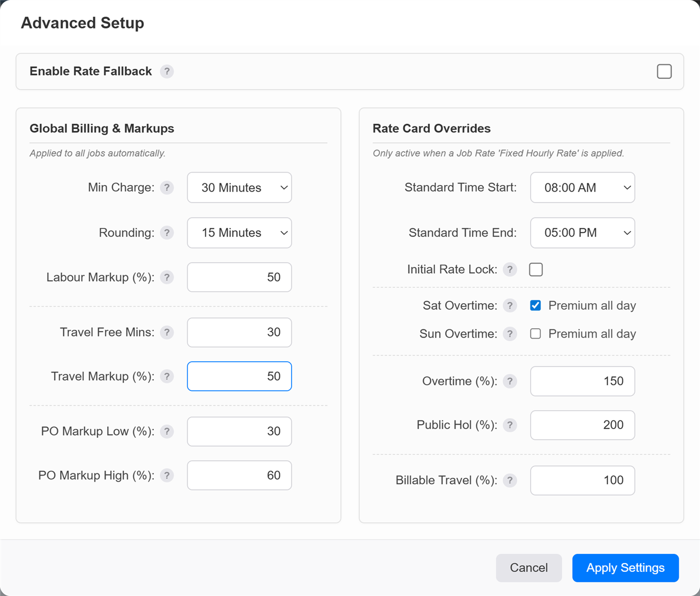Show help for Sat Overtime
This screenshot has width=700, height=596.
click(x=510, y=306)
